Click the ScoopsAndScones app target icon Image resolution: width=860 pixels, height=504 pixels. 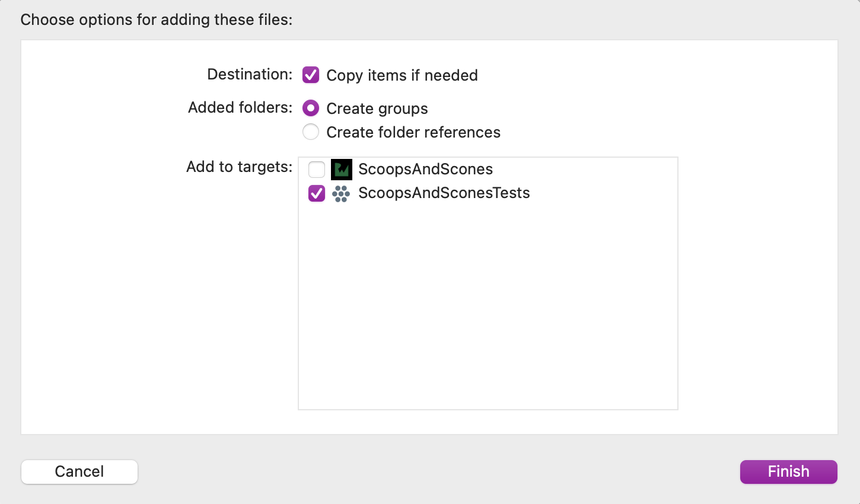point(342,169)
